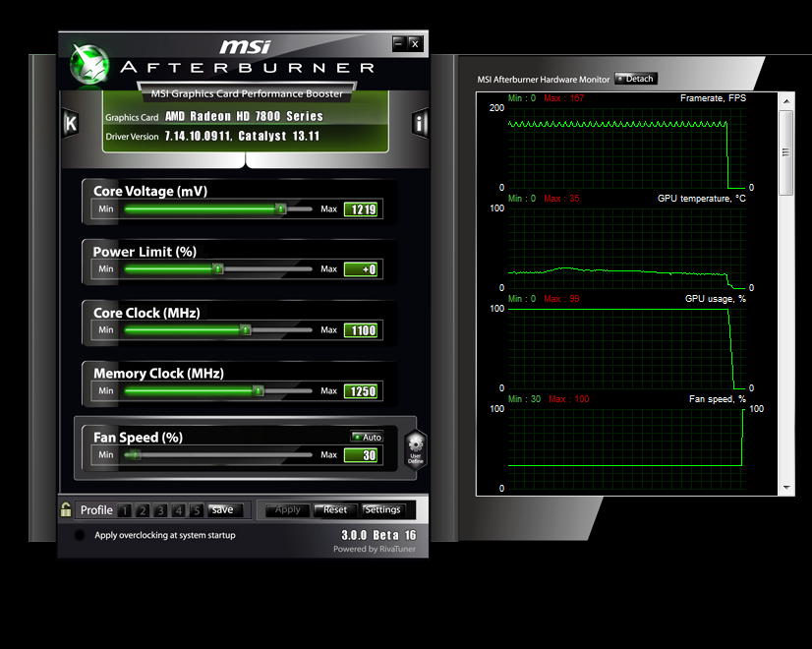The height and width of the screenshot is (649, 812).
Task: Edit Power Limit value field +0
Action: [361, 269]
